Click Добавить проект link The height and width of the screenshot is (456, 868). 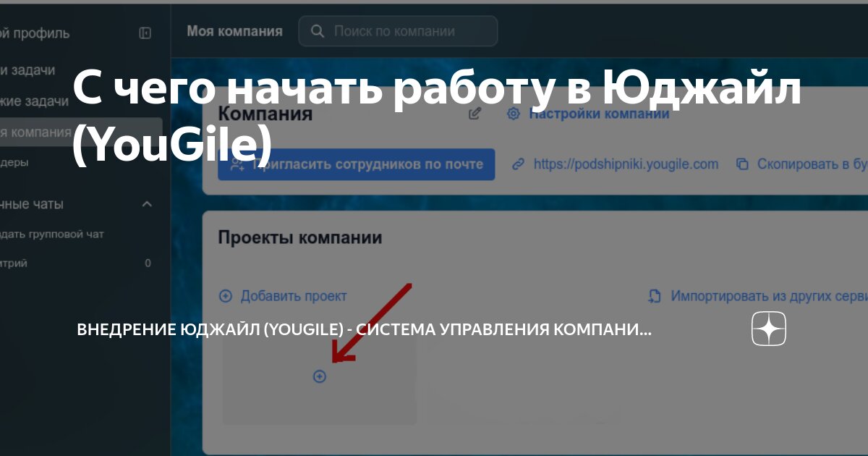[294, 296]
